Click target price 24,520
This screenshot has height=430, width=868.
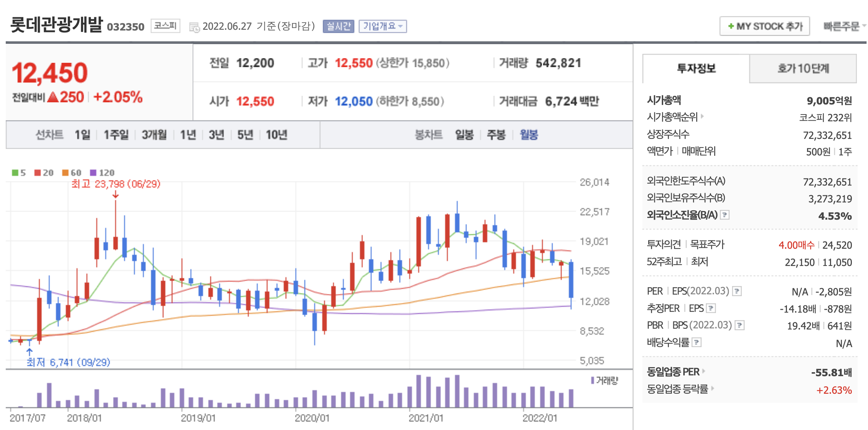coord(837,245)
